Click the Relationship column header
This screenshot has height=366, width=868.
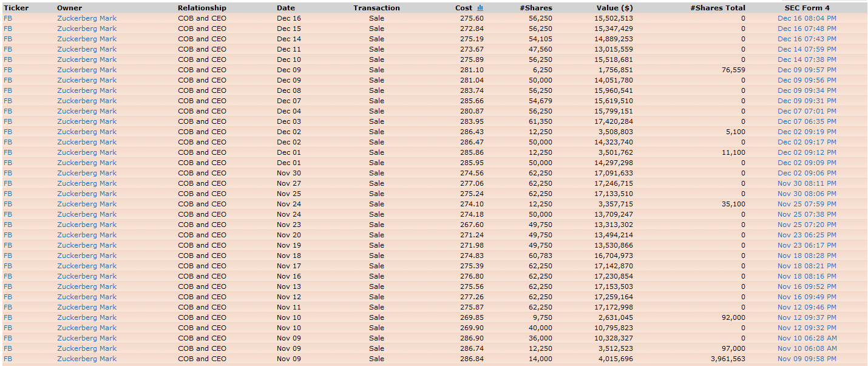coord(202,8)
